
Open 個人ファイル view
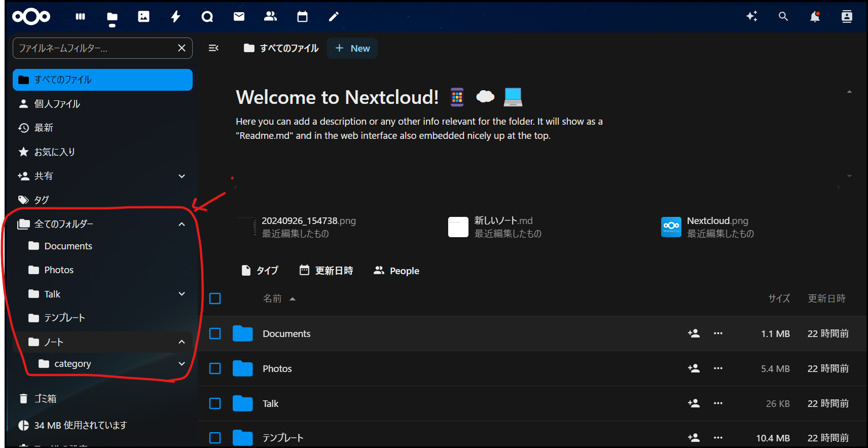pyautogui.click(x=102, y=104)
